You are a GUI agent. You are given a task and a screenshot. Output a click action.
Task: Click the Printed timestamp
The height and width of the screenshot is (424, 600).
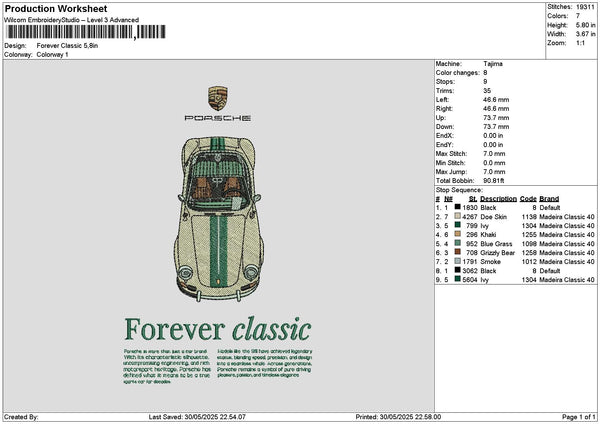tap(398, 417)
